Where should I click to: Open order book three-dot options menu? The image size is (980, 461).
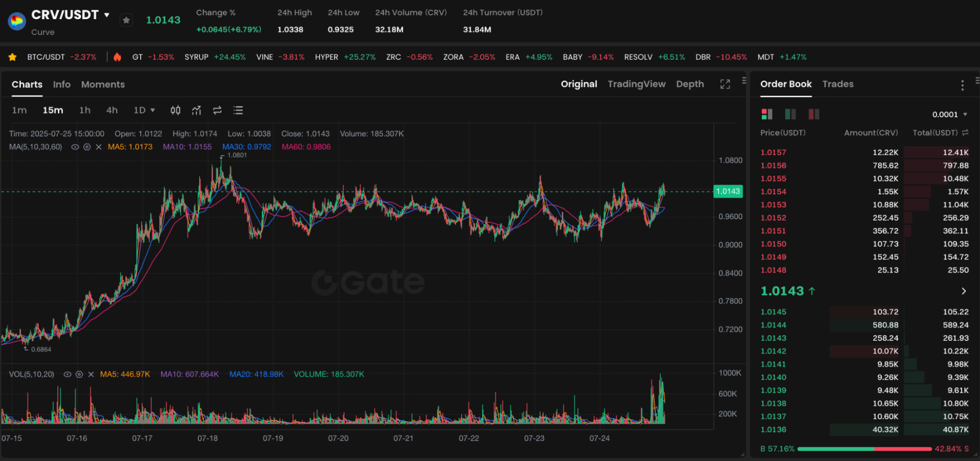coord(962,85)
